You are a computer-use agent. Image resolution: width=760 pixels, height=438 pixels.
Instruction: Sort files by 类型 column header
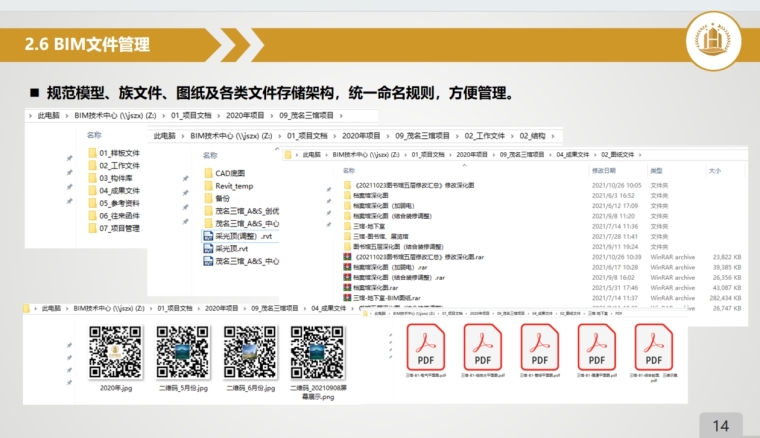(x=657, y=171)
